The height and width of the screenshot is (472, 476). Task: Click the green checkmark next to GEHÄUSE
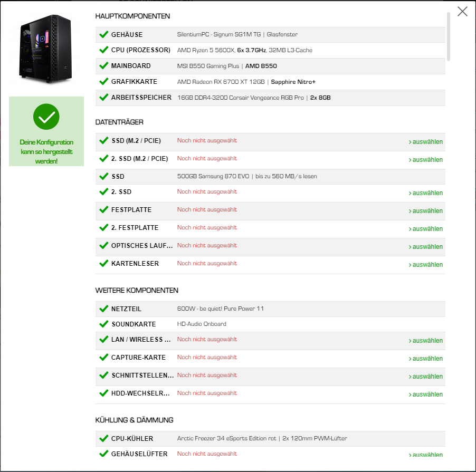pos(104,35)
